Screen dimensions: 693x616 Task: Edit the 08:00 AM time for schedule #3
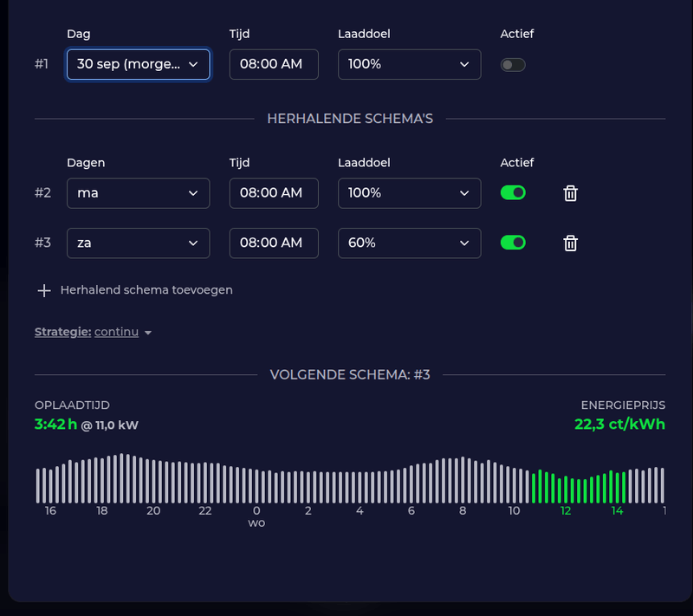pyautogui.click(x=274, y=243)
